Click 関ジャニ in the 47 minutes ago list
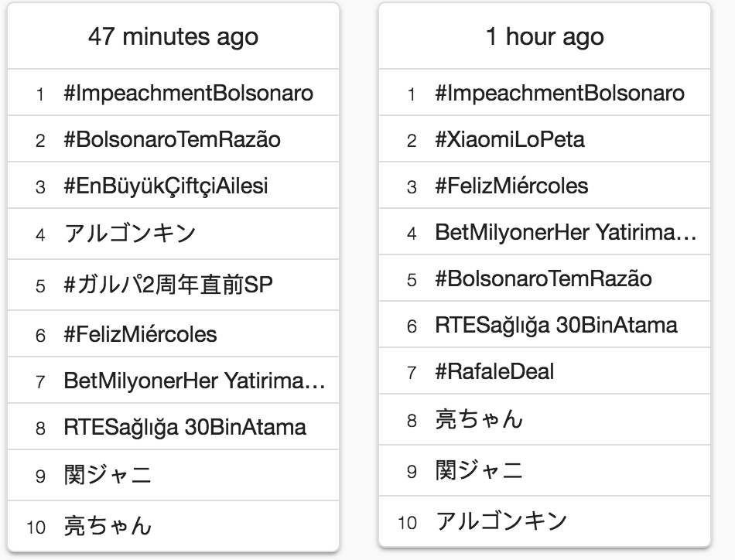The image size is (735, 560). click(108, 474)
